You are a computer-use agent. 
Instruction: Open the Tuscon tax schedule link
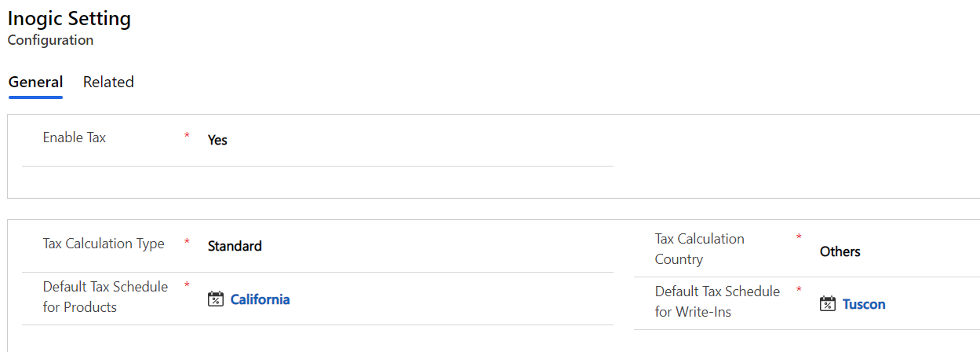pyautogui.click(x=864, y=304)
